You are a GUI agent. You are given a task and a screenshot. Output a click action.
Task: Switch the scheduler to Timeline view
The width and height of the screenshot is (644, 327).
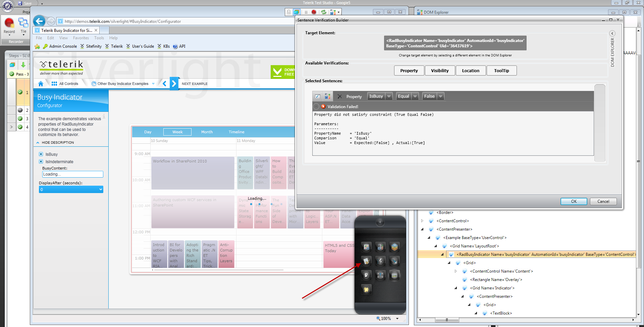tap(236, 132)
